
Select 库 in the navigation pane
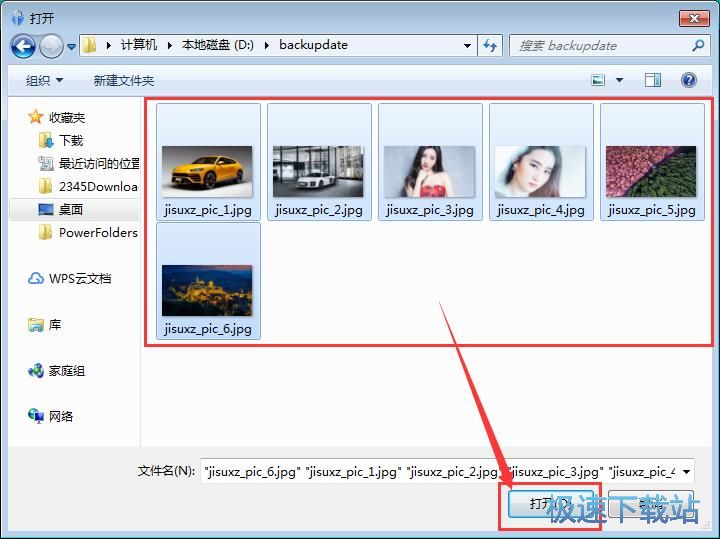pos(55,325)
